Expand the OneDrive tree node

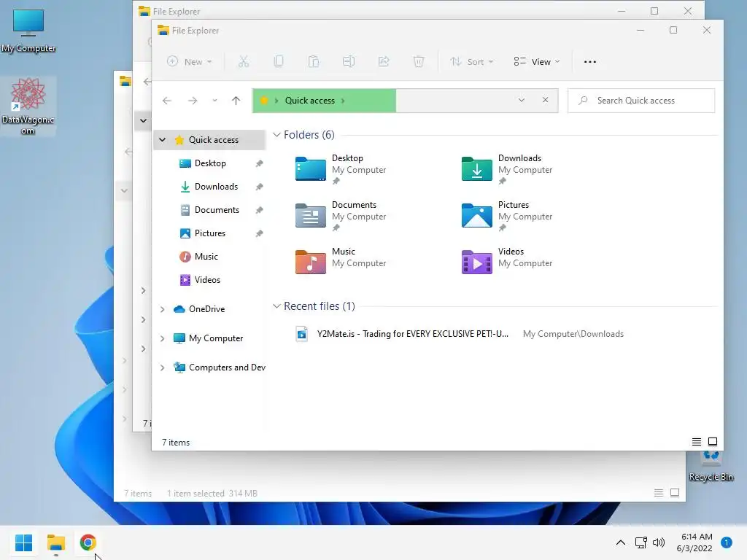[163, 309]
